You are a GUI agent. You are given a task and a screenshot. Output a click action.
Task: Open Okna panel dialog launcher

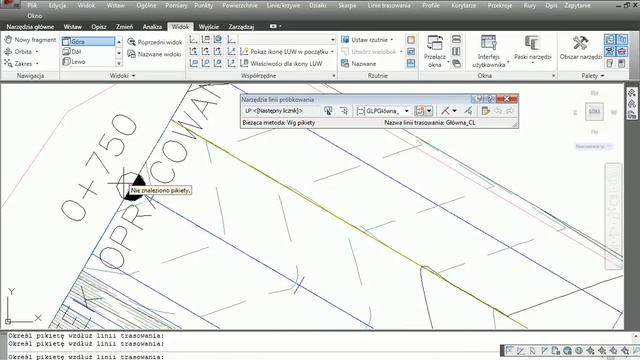(x=553, y=76)
